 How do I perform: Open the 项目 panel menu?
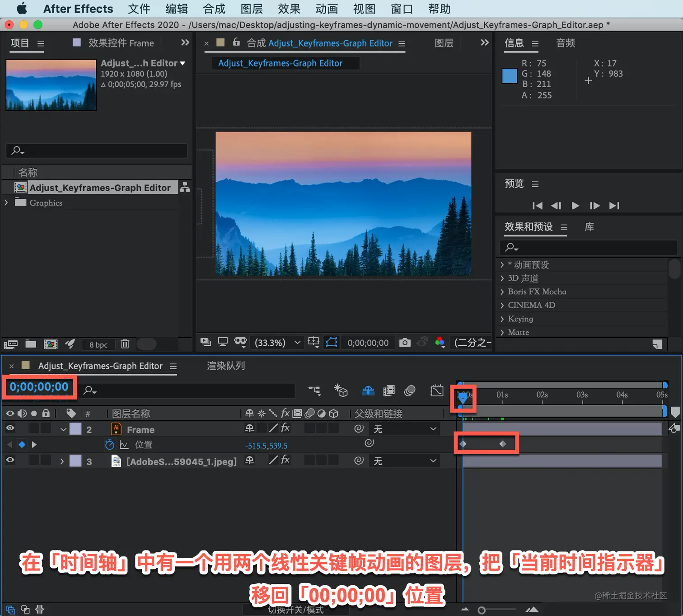[x=41, y=43]
